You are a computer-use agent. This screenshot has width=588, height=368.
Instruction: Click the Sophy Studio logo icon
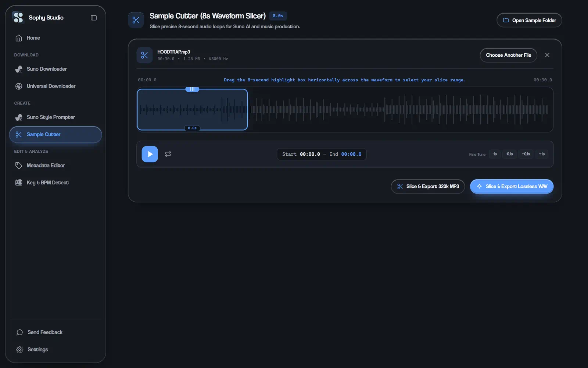click(18, 17)
